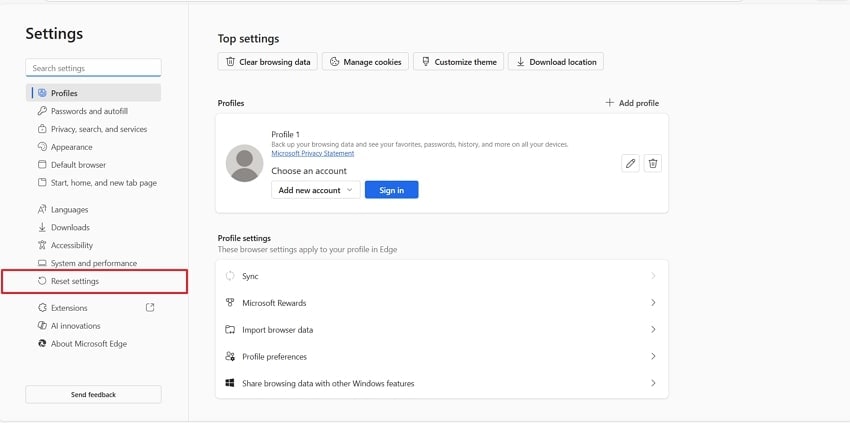The height and width of the screenshot is (423, 850).
Task: Click the Start, home, and new tab page icon
Action: click(x=42, y=182)
